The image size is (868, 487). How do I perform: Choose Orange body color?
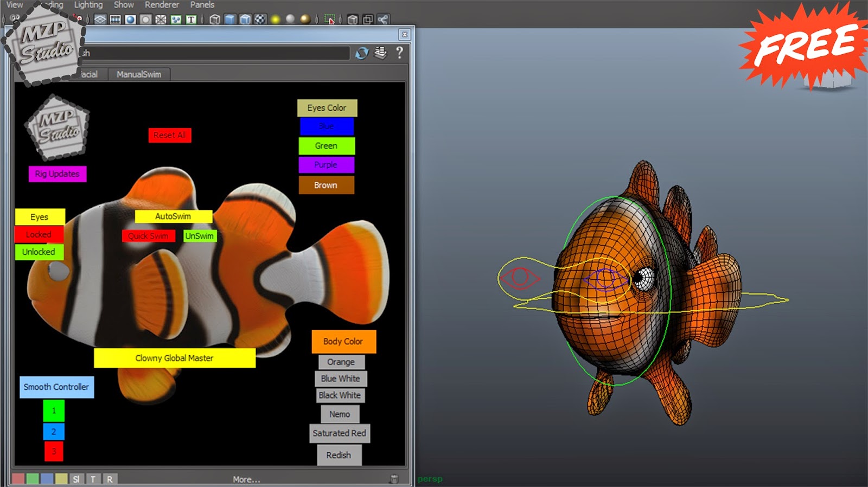point(341,362)
